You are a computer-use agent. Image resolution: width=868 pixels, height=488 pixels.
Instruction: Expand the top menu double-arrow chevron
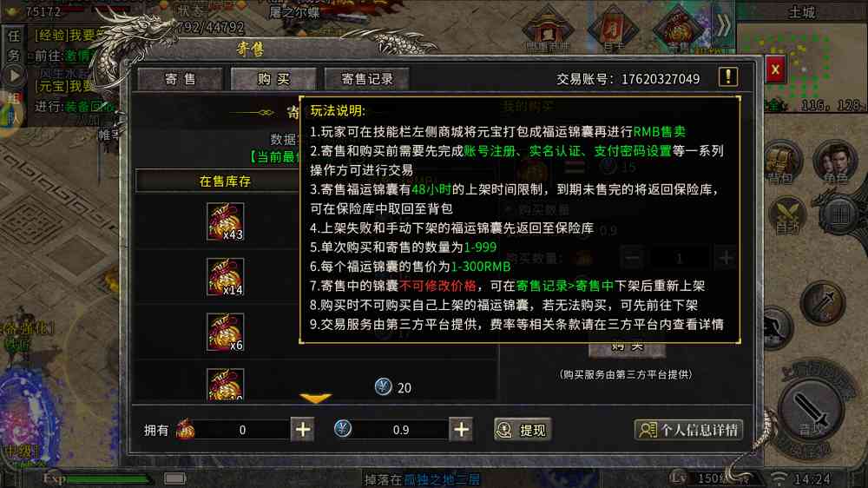pyautogui.click(x=724, y=25)
